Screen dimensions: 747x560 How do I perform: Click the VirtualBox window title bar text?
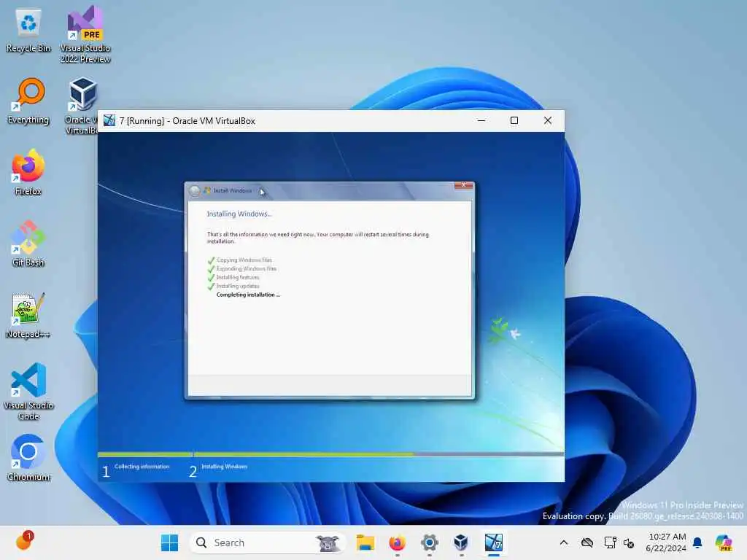click(187, 121)
